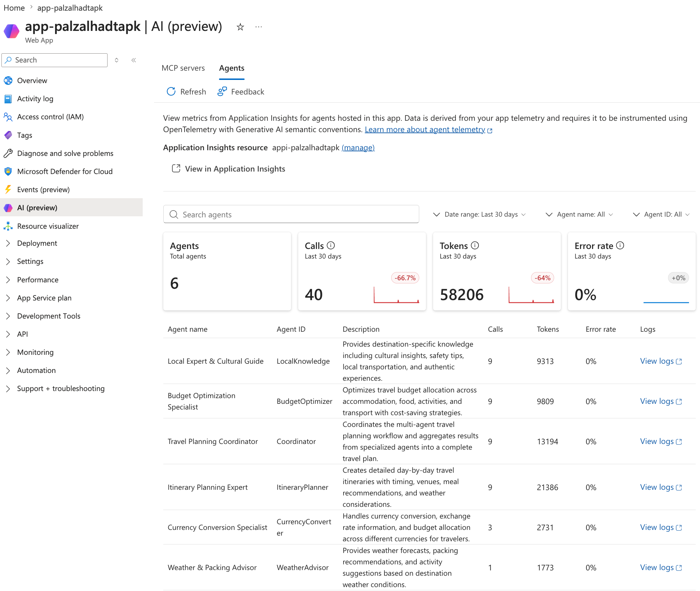Click the Calls info icon
The image size is (700, 591).
point(331,245)
